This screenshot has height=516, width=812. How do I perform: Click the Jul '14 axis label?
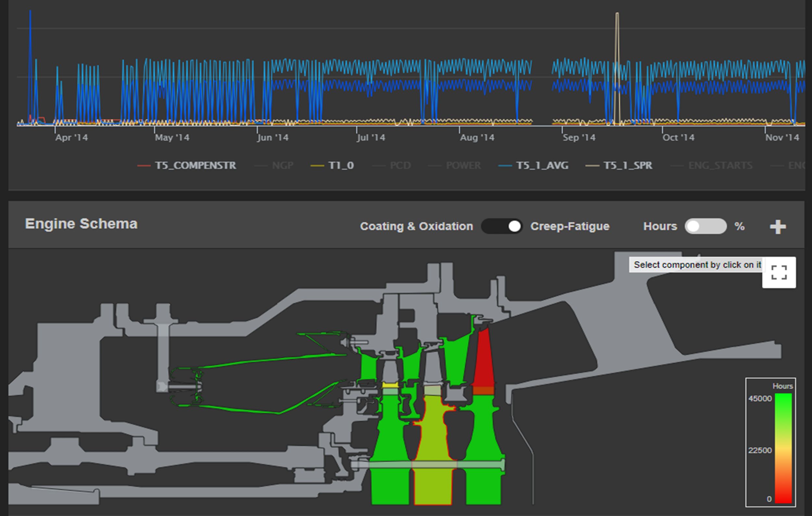pos(371,138)
